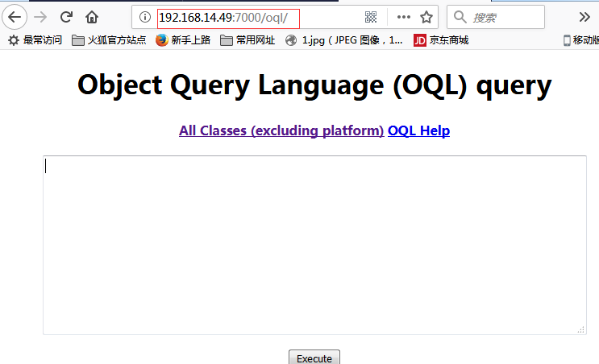
Task: Open the 常用网址 bookmark folder
Action: (x=247, y=40)
